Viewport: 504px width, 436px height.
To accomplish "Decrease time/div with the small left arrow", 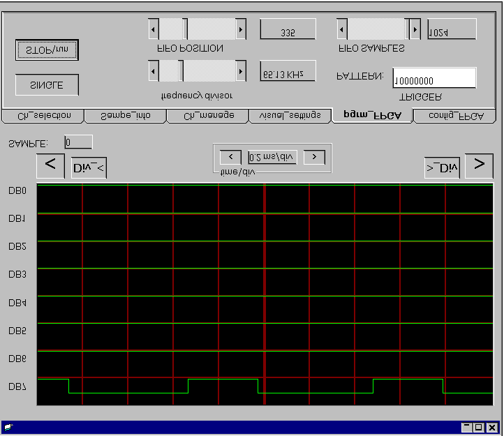I will [x=230, y=157].
